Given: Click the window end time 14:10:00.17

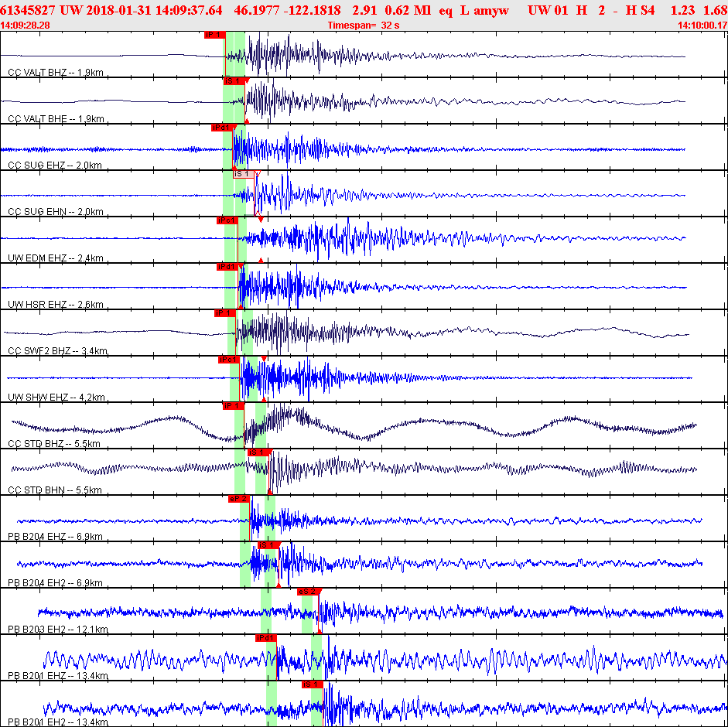Looking at the screenshot, I should pyautogui.click(x=702, y=25).
